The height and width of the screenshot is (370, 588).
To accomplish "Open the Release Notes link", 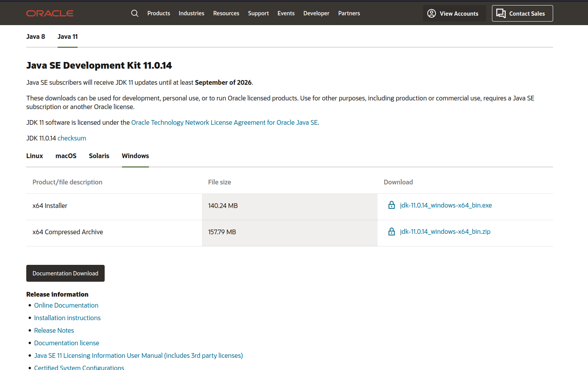I will pyautogui.click(x=54, y=330).
